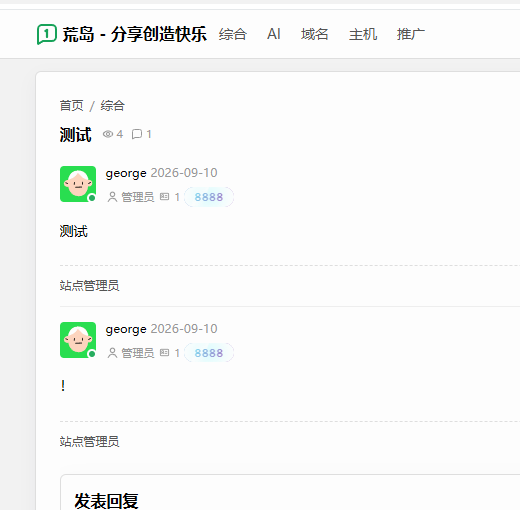Open the 测试 post title heading
This screenshot has height=510, width=520.
(x=75, y=134)
